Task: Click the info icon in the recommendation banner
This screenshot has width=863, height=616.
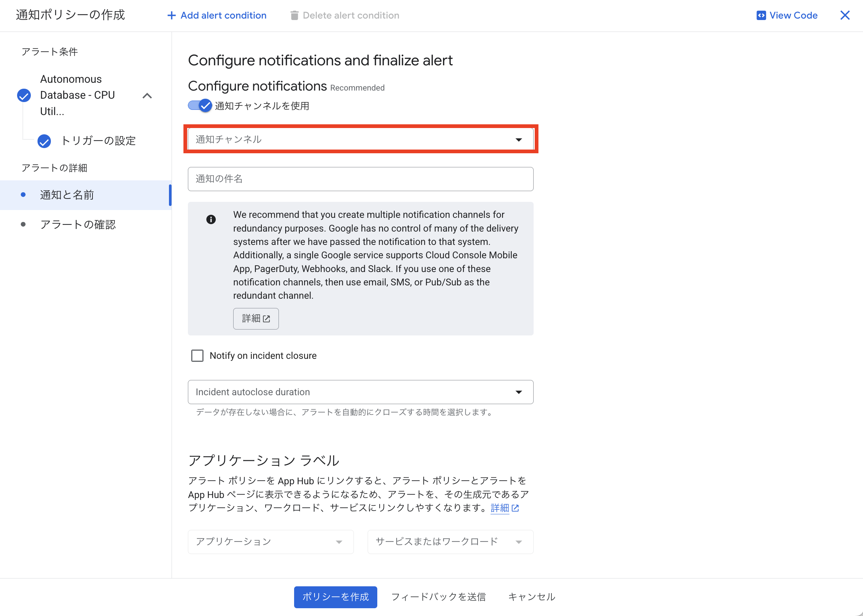Action: pos(211,219)
